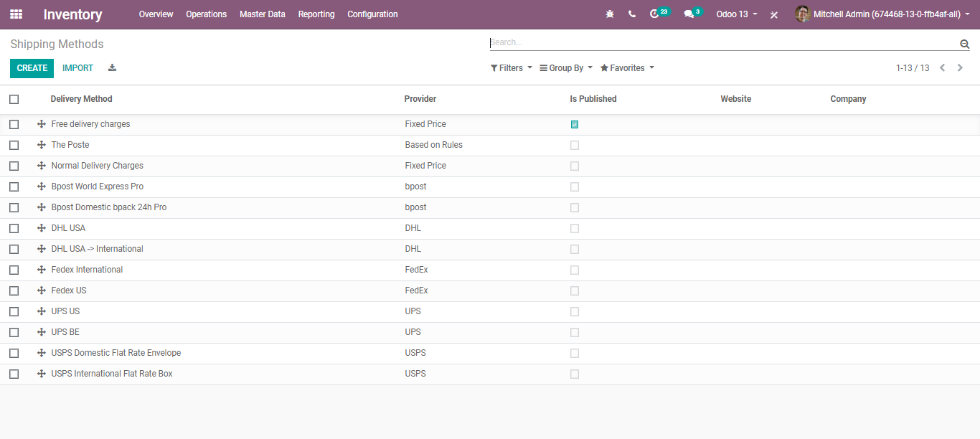
Task: Open the Operations menu
Action: pos(206,14)
